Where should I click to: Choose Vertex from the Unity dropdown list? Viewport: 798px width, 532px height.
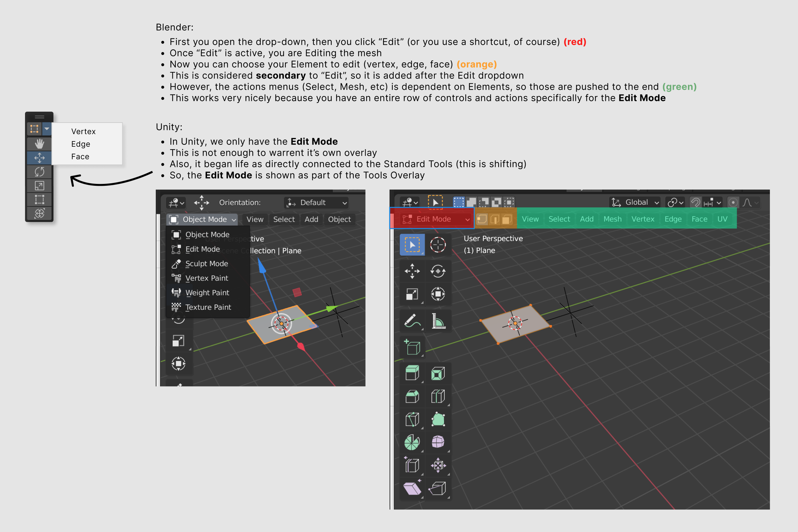pyautogui.click(x=83, y=131)
